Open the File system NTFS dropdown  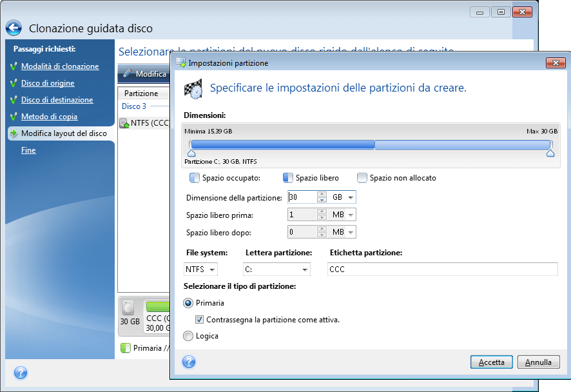point(200,269)
